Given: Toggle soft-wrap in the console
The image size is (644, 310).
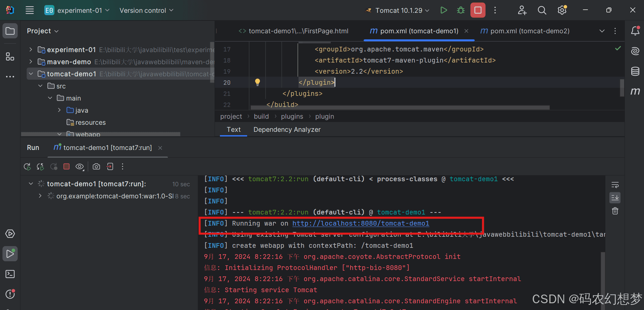Looking at the screenshot, I should point(615,185).
